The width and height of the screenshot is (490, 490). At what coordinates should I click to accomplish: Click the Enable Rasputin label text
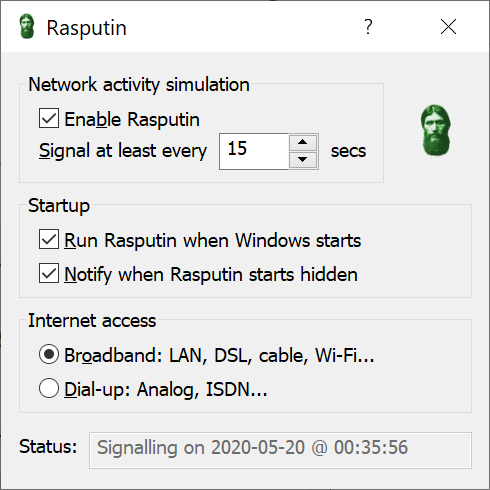(x=132, y=119)
